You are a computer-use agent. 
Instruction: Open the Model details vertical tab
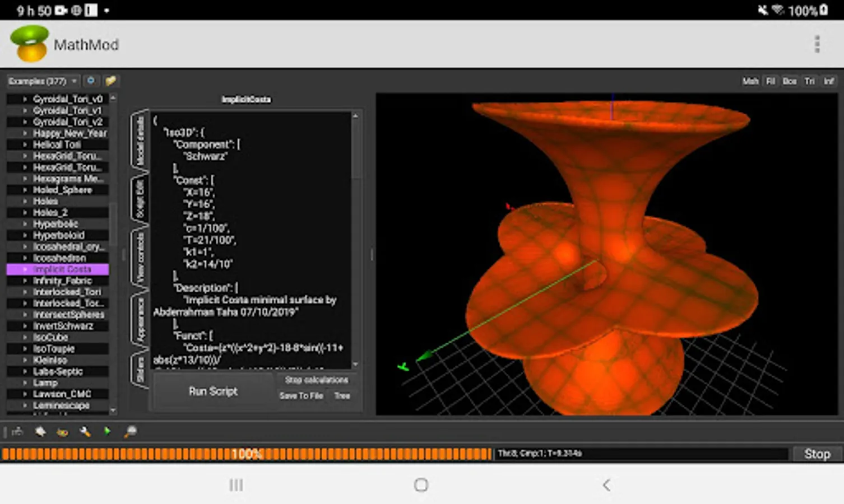click(140, 141)
